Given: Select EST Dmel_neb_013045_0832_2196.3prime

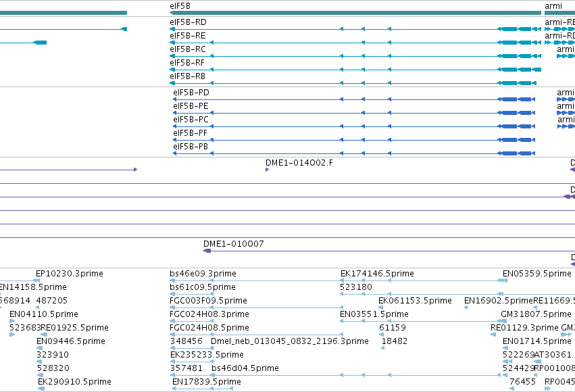Looking at the screenshot, I should [x=290, y=341].
